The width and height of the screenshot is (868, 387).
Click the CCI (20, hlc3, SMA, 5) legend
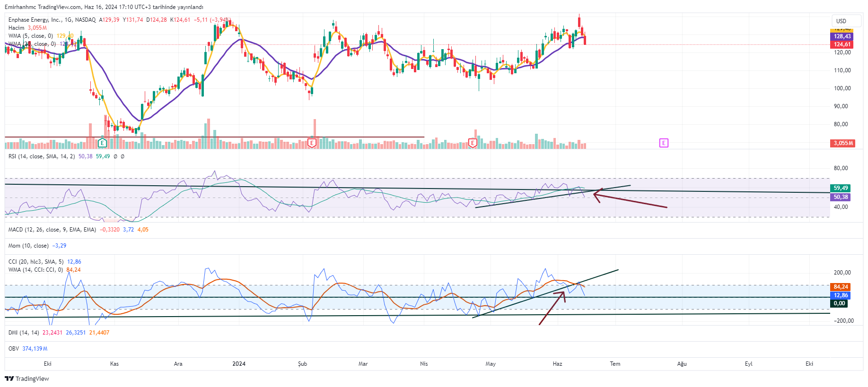[x=36, y=262]
